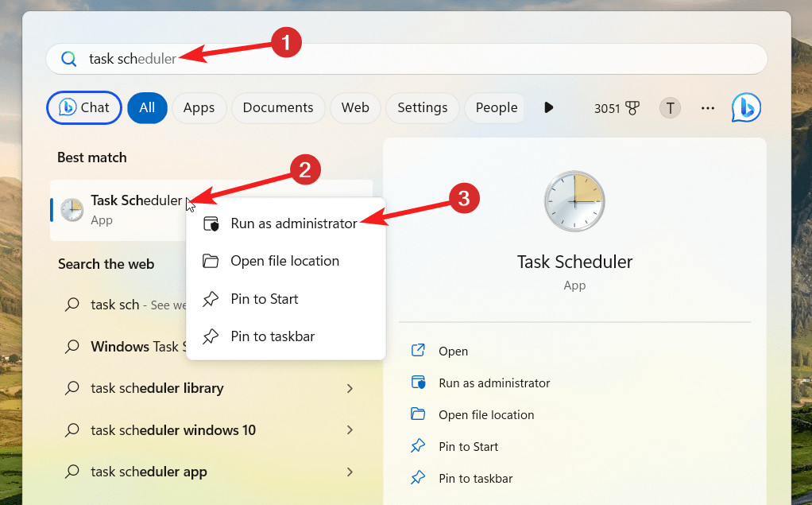Click Open in the right details pane
The height and width of the screenshot is (505, 812).
pos(453,351)
